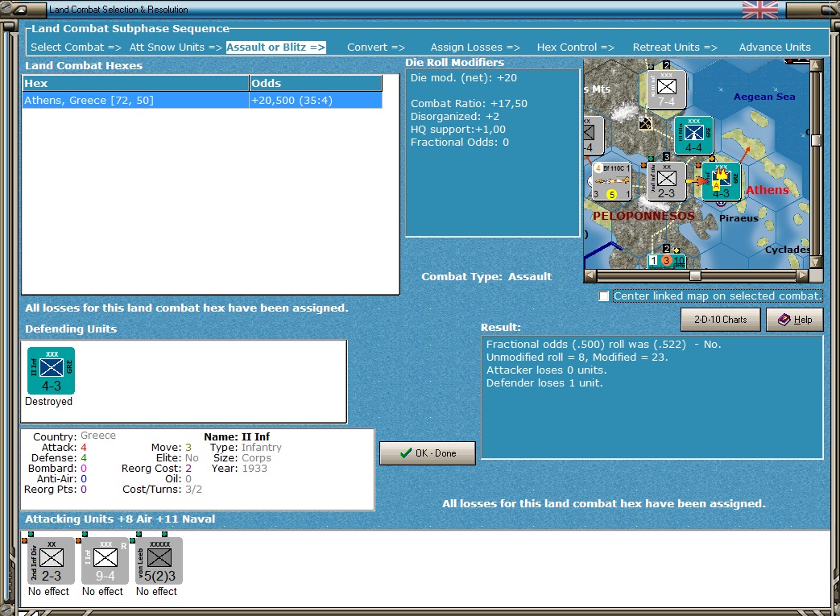The height and width of the screenshot is (616, 840).
Task: Click the Unmodified roll = 8, Modified = 23 line
Action: click(577, 358)
